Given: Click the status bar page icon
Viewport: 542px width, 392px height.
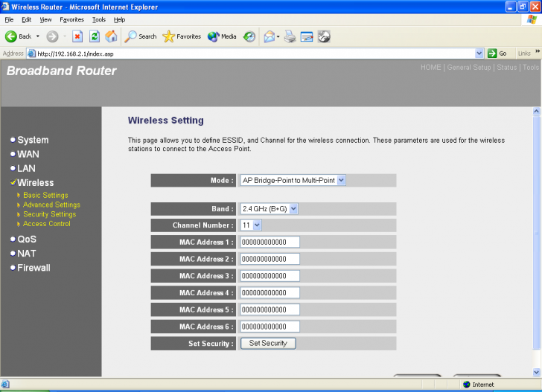Looking at the screenshot, I should point(5,384).
